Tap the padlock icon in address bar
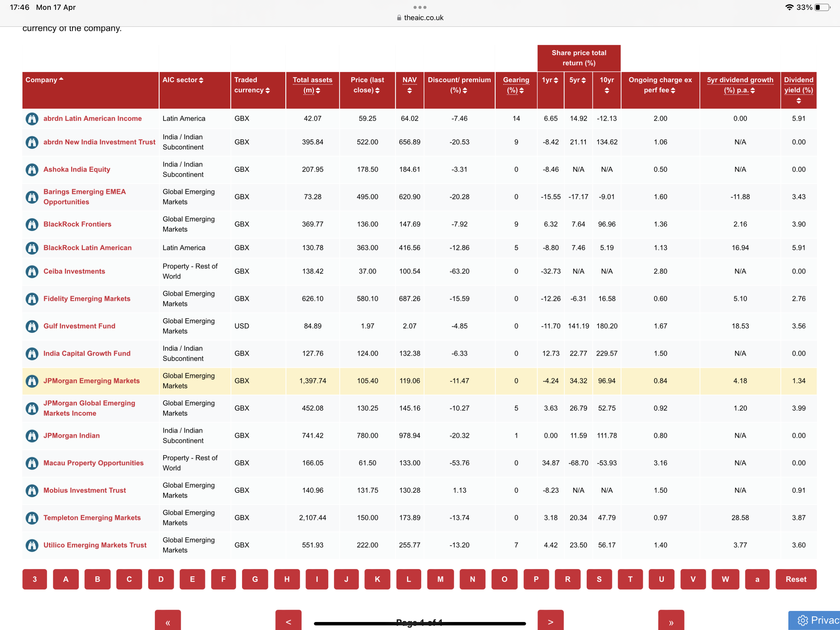The image size is (840, 630). (x=399, y=18)
